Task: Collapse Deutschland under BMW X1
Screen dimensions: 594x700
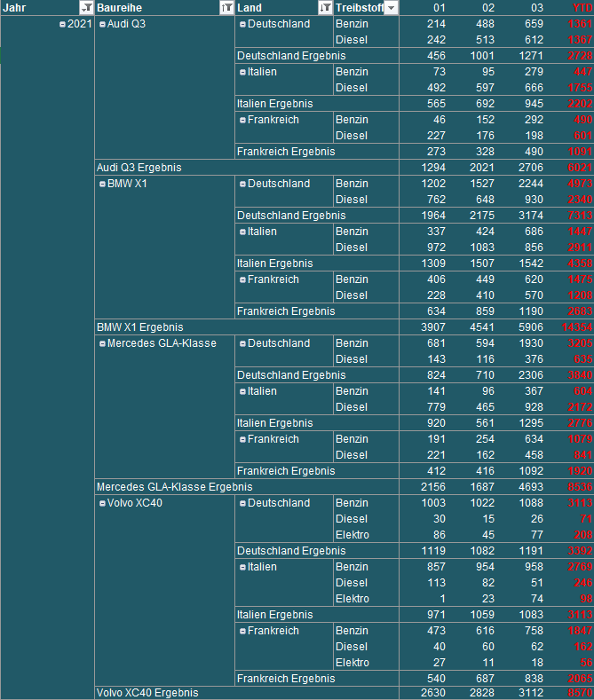Action: coord(242,184)
